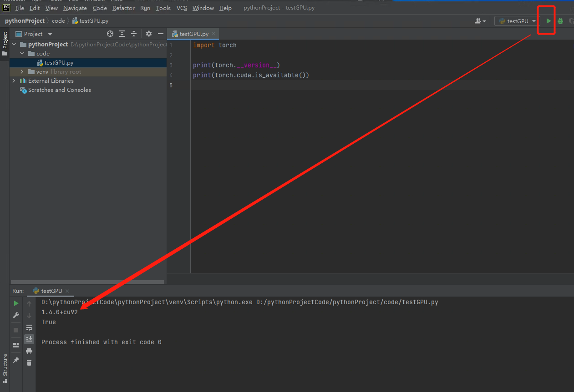The height and width of the screenshot is (392, 574).
Task: Collapse the pythonProject root node
Action: click(14, 45)
